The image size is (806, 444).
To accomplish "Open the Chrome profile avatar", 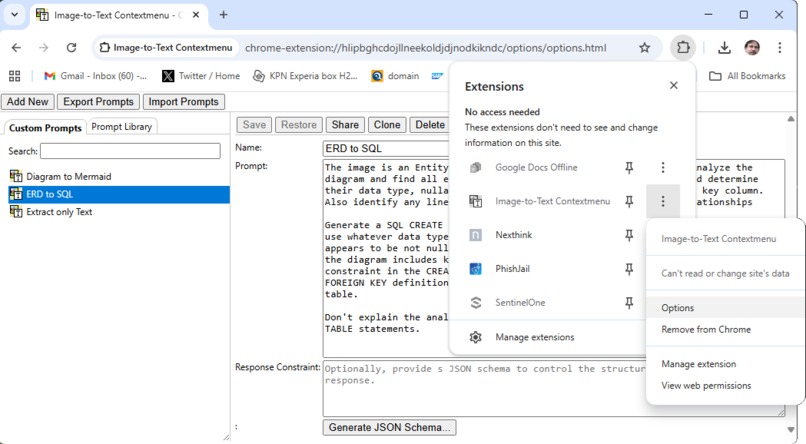I will pos(752,48).
